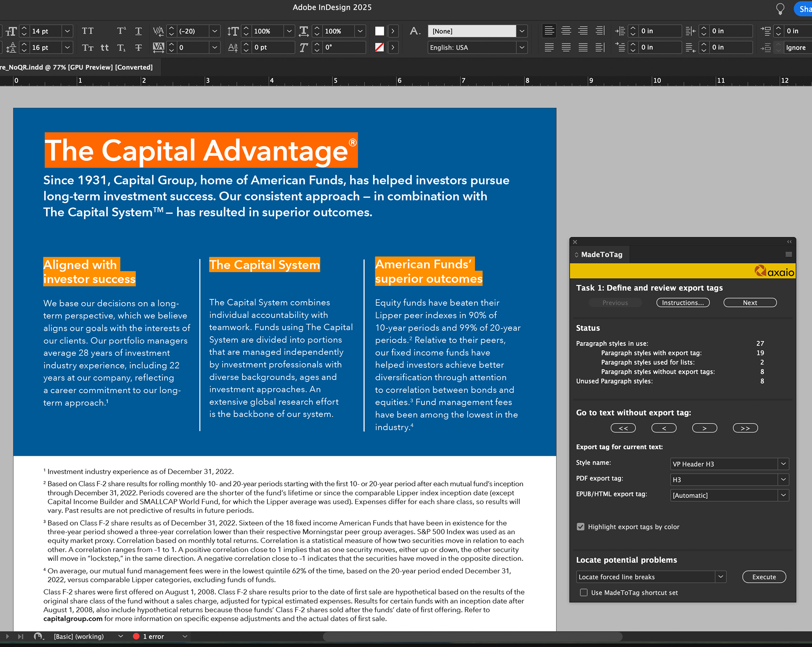
Task: Toggle All Caps formatting
Action: (x=88, y=31)
